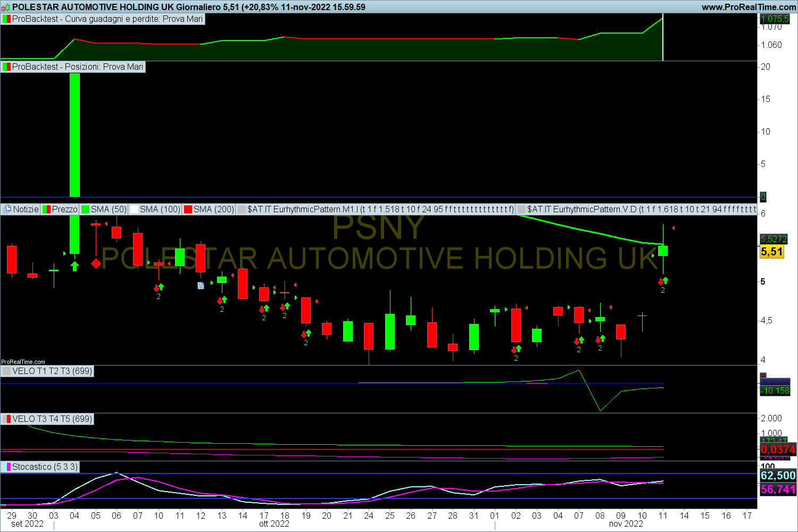This screenshot has height=532, width=798.
Task: Click the white vertical cursor line in the equity curve
Action: (663, 38)
